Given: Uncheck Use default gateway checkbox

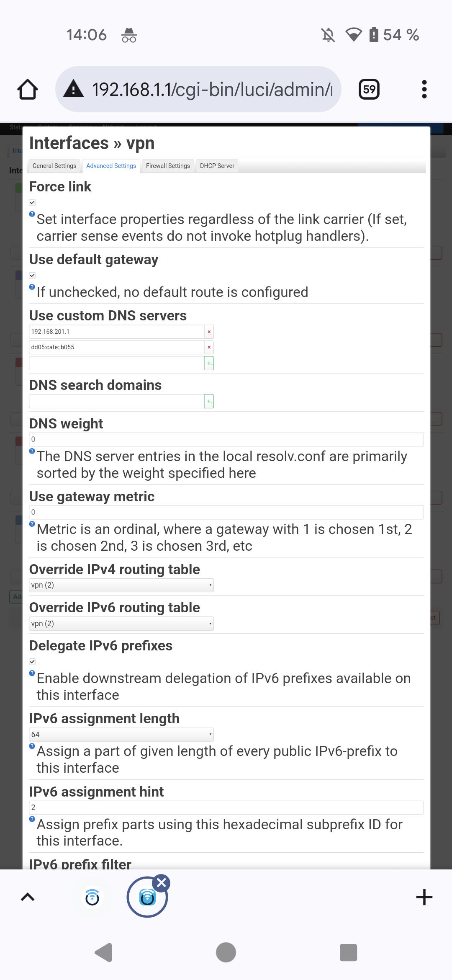Looking at the screenshot, I should click(x=32, y=275).
